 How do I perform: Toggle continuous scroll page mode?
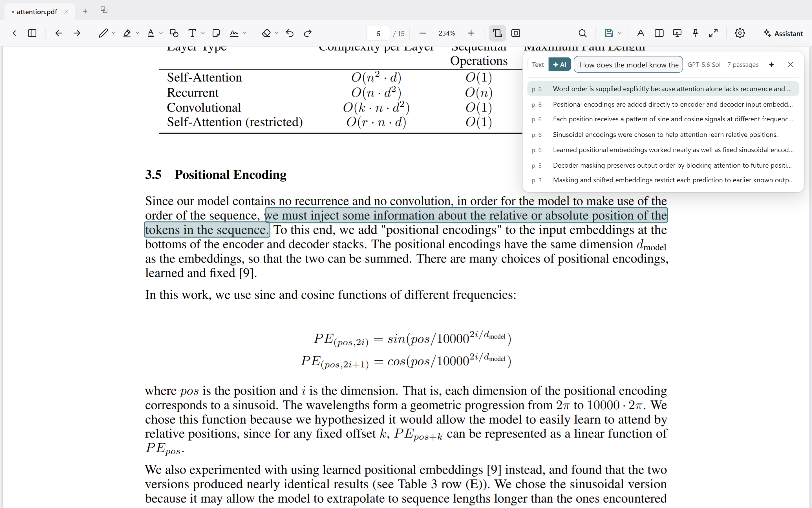[x=497, y=33]
